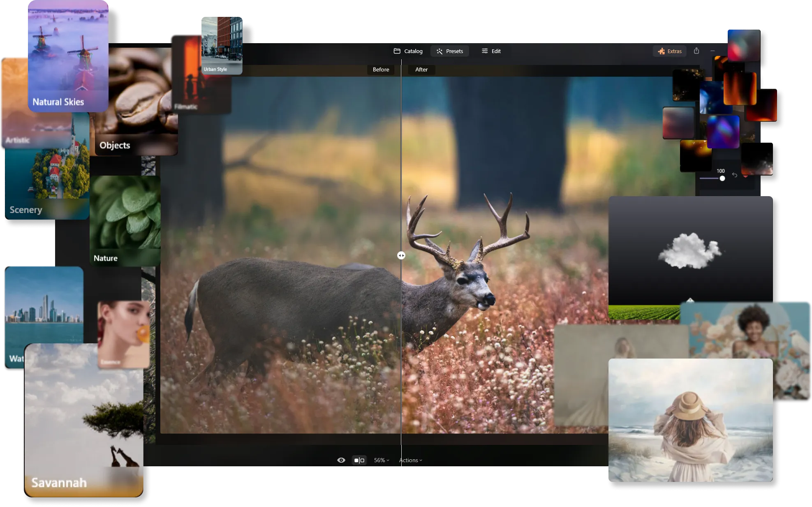Click the Extras puzzle piece button

[x=670, y=51]
